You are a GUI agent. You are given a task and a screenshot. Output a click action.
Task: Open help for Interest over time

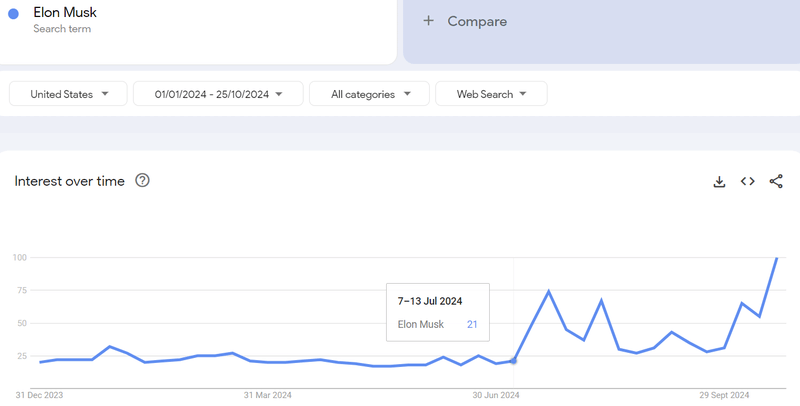pos(142,181)
